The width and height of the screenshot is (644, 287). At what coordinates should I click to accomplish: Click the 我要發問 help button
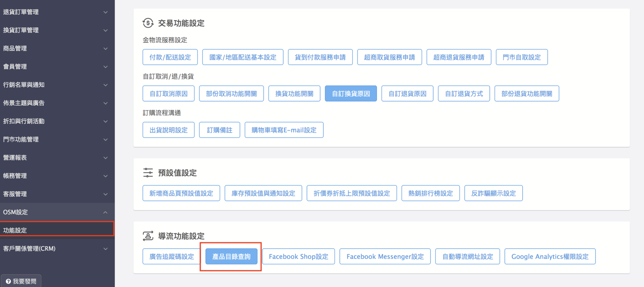coord(21,281)
